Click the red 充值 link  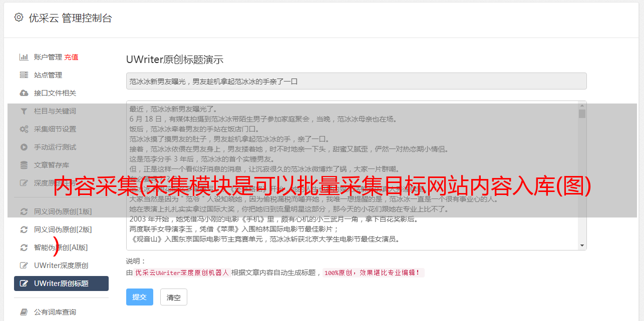pos(71,57)
